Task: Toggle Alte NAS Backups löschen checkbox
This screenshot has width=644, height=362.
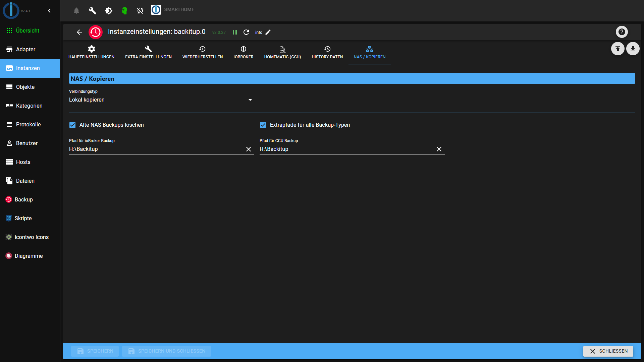Action: pos(72,125)
